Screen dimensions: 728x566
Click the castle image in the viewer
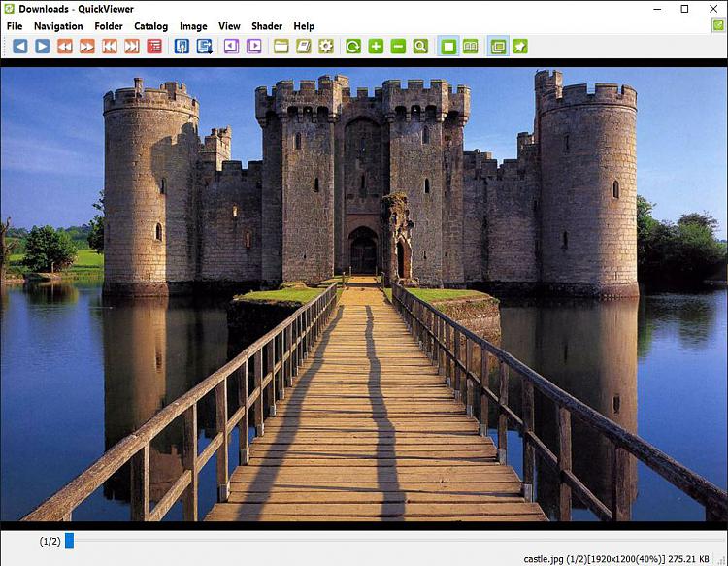tap(364, 294)
